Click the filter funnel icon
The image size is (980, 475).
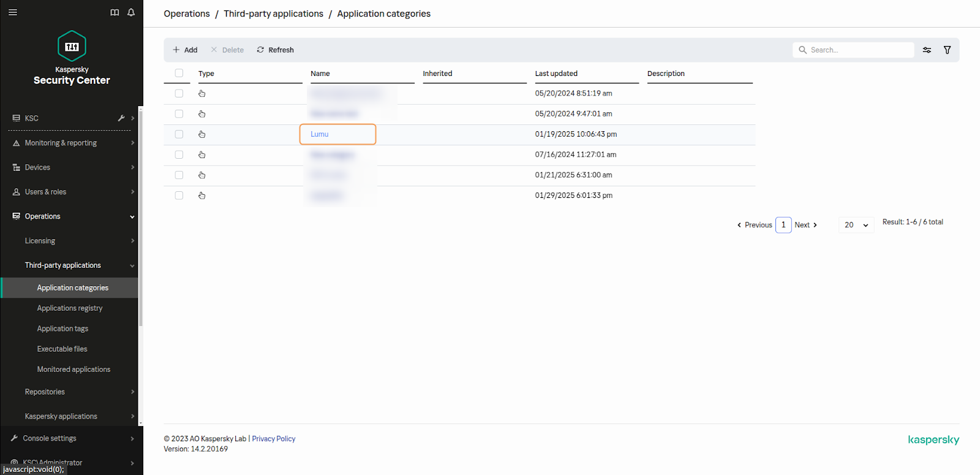[x=947, y=50]
